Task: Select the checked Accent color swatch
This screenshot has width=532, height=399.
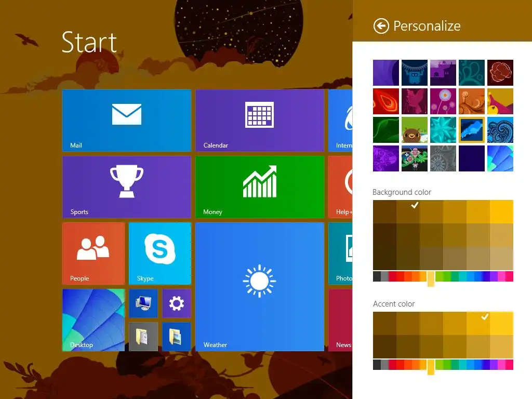Action: tap(478, 323)
